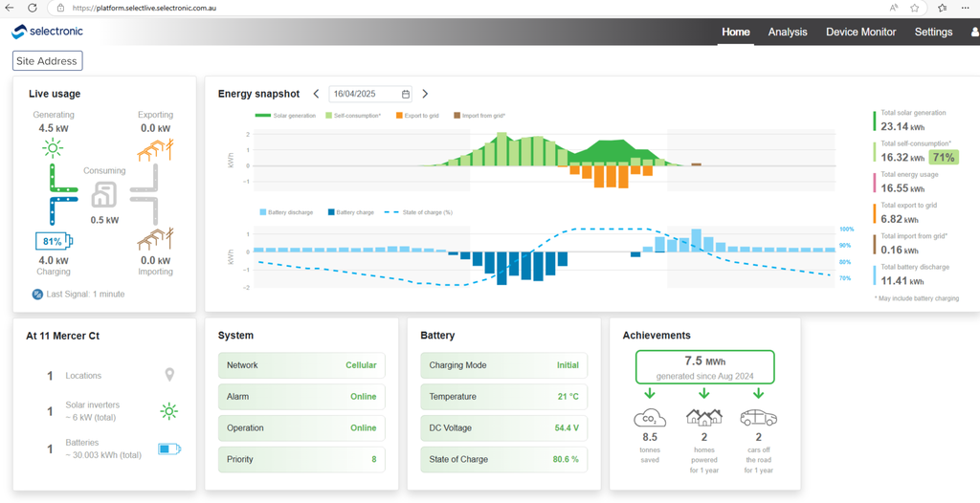Click the Network Cellular row
This screenshot has width=980, height=503.
301,365
